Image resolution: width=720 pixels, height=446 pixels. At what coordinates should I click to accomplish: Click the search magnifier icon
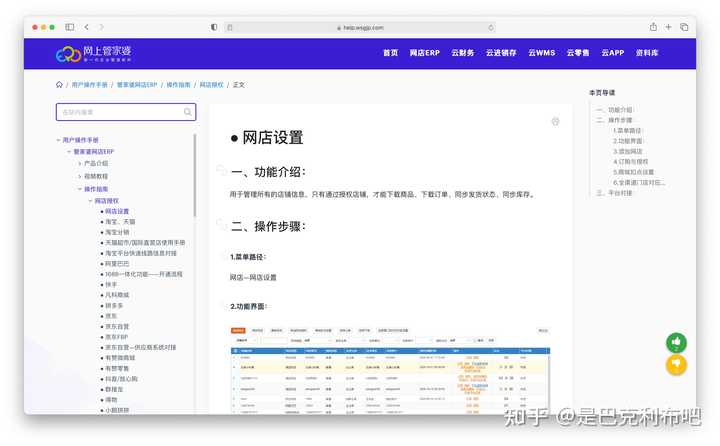coord(187,112)
